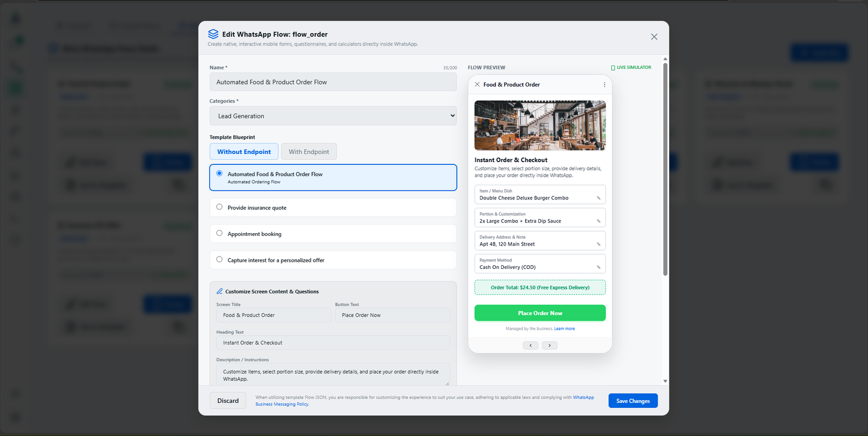The width and height of the screenshot is (868, 436).
Task: Click pencil icon on Payment Method field
Action: point(598,267)
